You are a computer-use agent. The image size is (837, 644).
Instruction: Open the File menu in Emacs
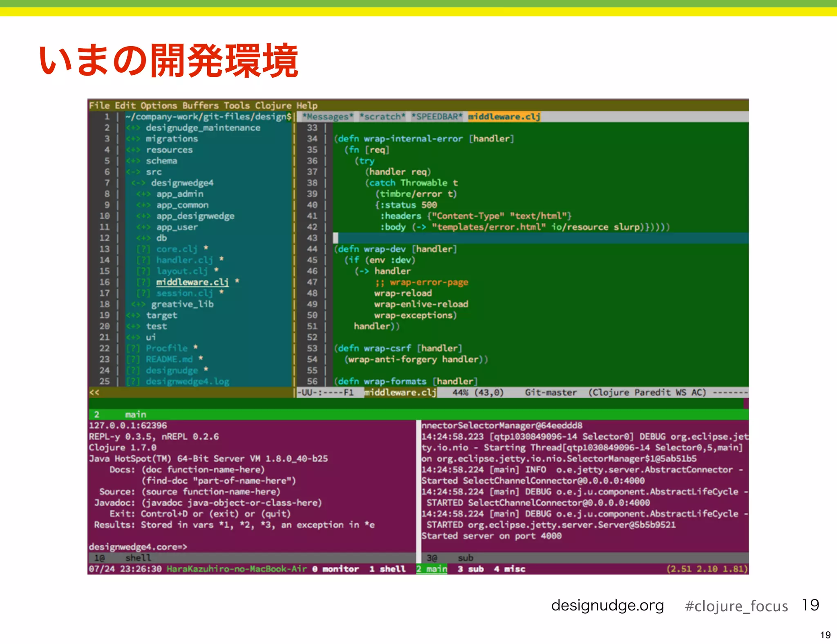point(99,105)
